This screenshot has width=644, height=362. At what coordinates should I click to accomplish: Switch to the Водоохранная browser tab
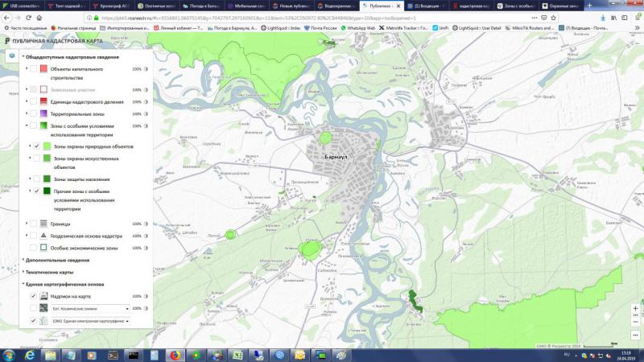click(336, 6)
